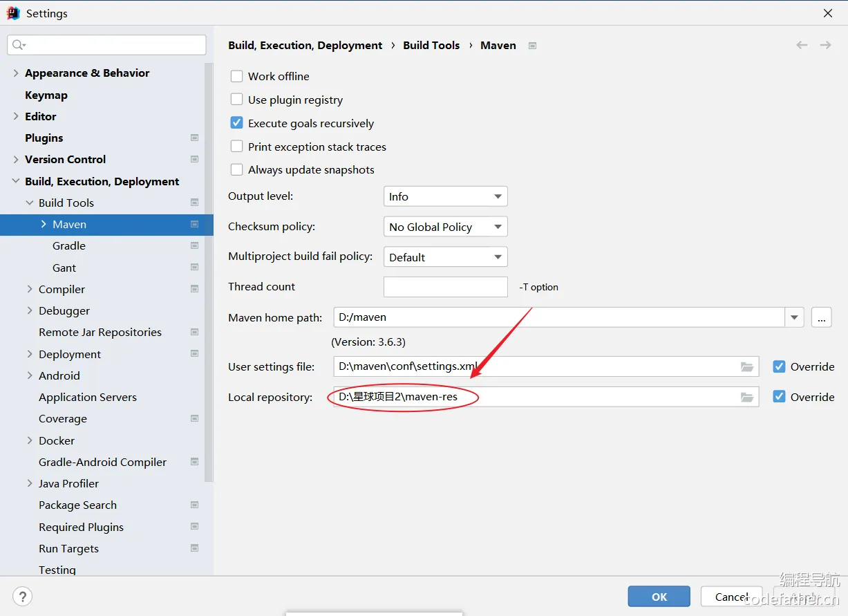Select Testing in settings tree

pyautogui.click(x=57, y=570)
